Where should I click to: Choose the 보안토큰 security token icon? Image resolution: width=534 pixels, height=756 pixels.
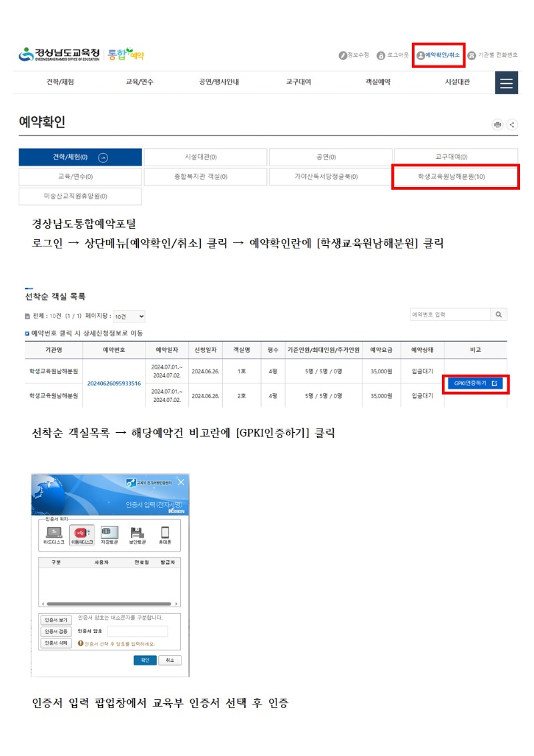tap(138, 532)
